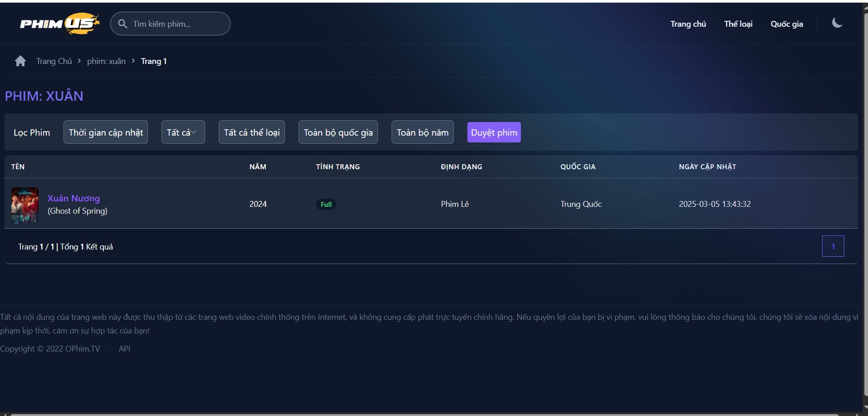
Task: Open the Thể loại menu
Action: tap(738, 24)
